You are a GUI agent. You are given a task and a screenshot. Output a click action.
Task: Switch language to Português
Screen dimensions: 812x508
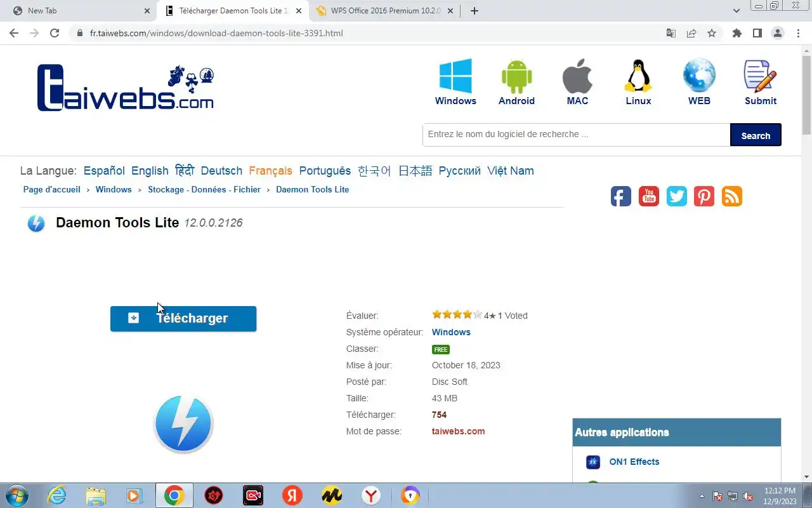pos(325,171)
